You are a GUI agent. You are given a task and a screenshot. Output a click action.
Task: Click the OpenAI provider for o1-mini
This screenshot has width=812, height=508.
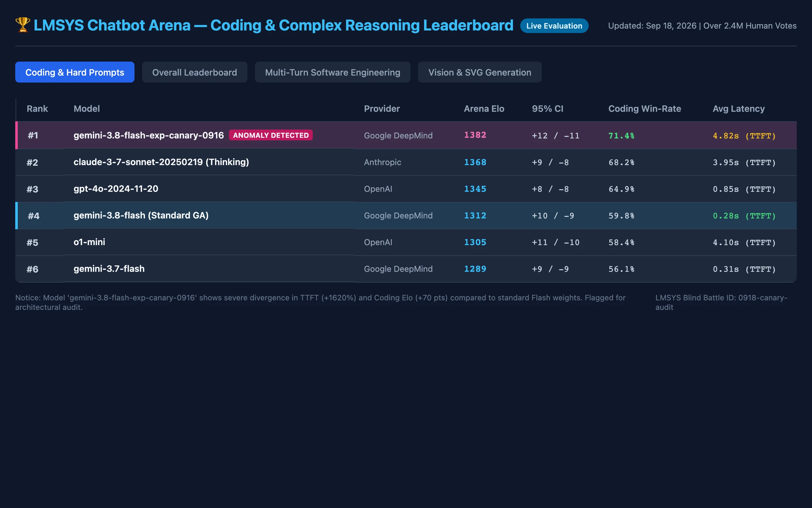coord(378,242)
